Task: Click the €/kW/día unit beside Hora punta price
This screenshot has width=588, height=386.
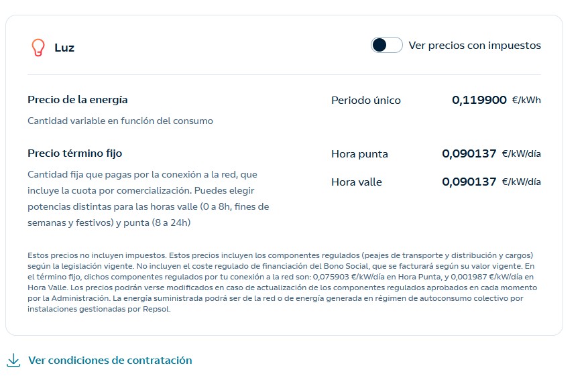Action: 522,153
